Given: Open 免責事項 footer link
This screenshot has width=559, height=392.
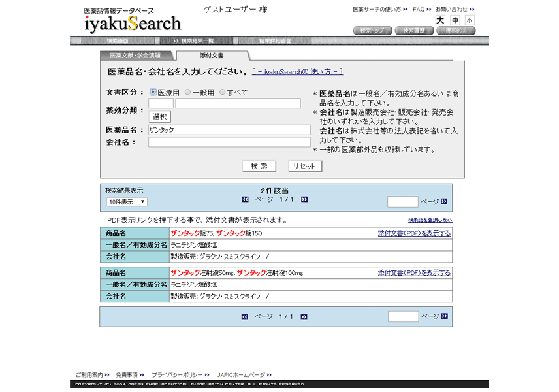Looking at the screenshot, I should (x=130, y=375).
